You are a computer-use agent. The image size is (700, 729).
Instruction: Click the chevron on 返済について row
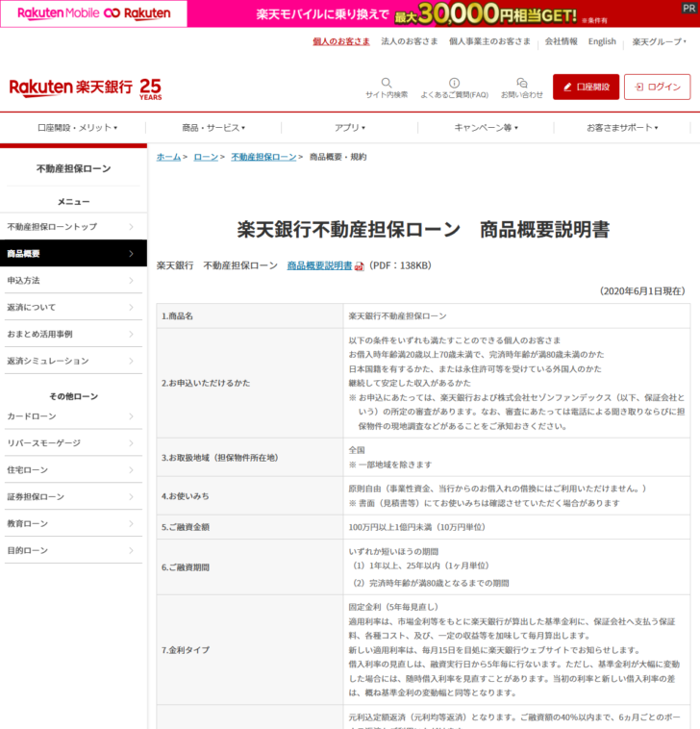pos(131,308)
